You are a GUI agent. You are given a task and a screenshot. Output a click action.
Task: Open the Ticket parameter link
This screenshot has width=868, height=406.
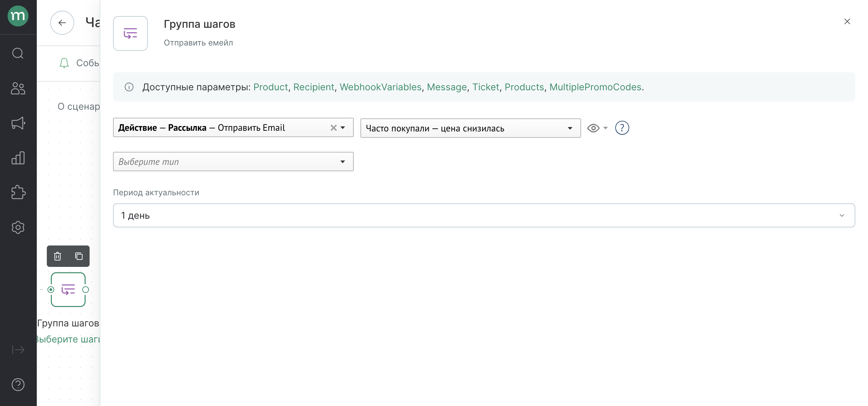485,87
